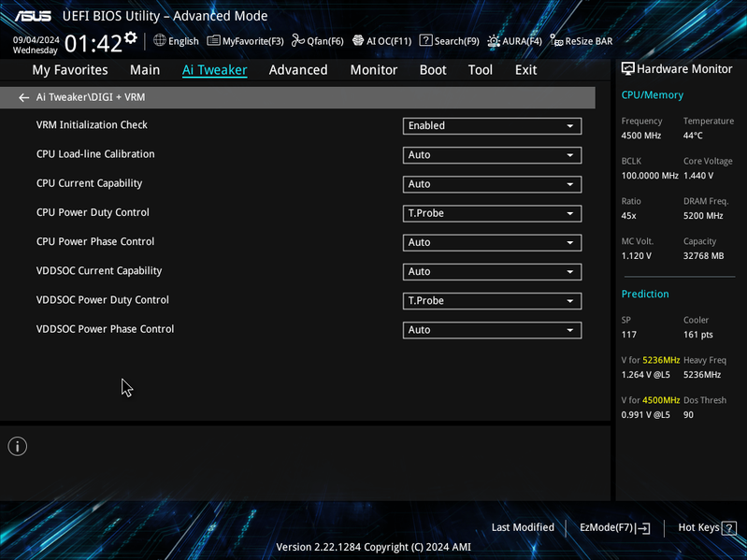The width and height of the screenshot is (747, 560).
Task: Click the Dos Thresh value 90
Action: (x=688, y=415)
